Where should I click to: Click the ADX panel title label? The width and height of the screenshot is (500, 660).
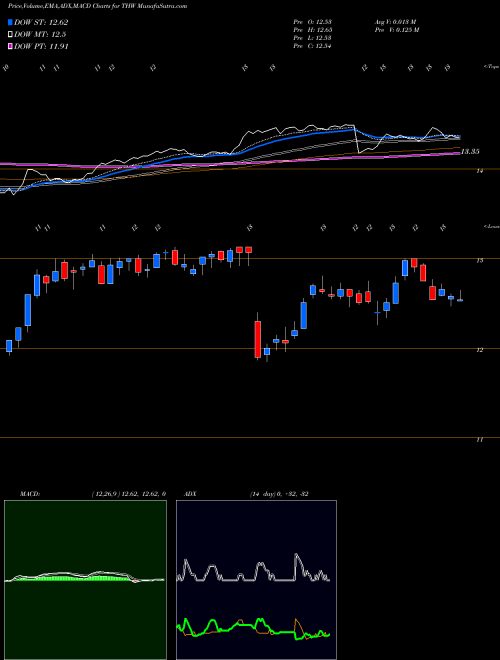pyautogui.click(x=190, y=494)
